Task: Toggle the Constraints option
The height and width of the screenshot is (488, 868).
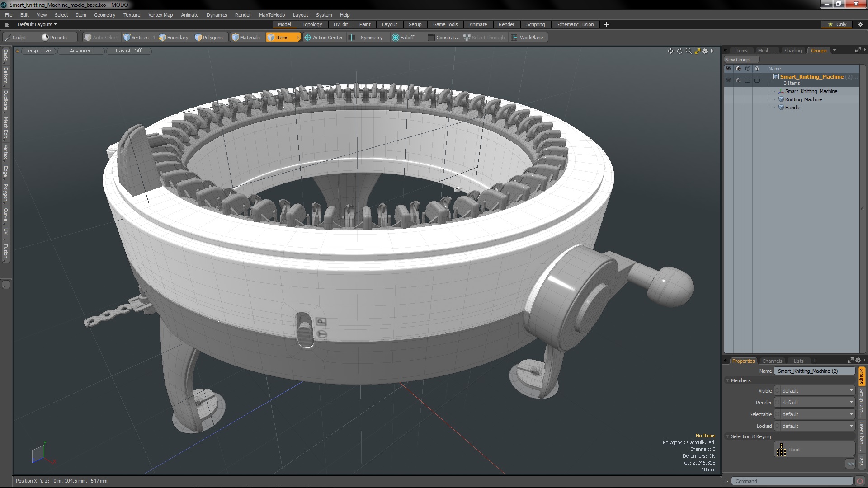Action: tap(443, 38)
